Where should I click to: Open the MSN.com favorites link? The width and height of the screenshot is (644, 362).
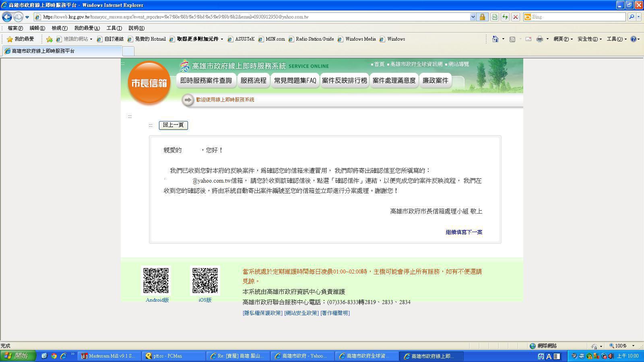tap(272, 39)
